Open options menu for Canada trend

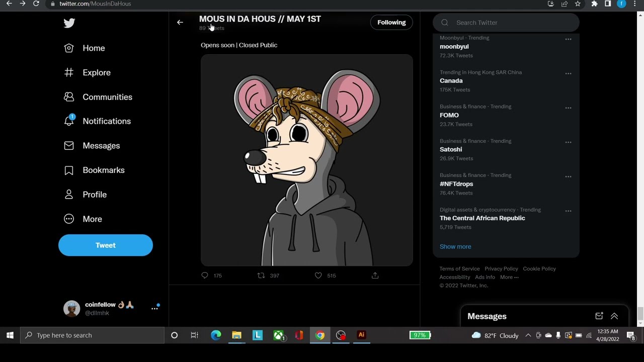click(x=568, y=73)
